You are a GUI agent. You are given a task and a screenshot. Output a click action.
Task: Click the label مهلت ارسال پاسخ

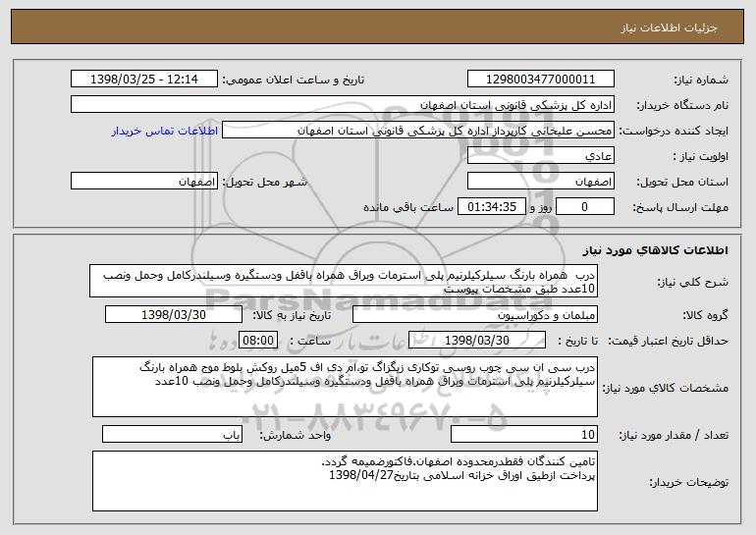coord(680,207)
